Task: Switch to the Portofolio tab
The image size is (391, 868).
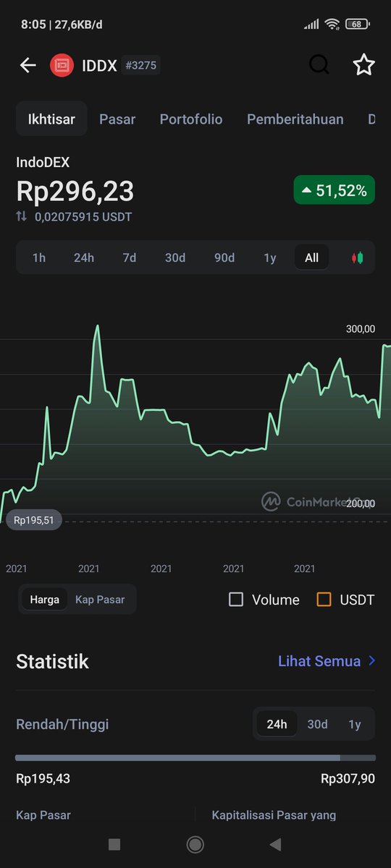Action: 191,119
